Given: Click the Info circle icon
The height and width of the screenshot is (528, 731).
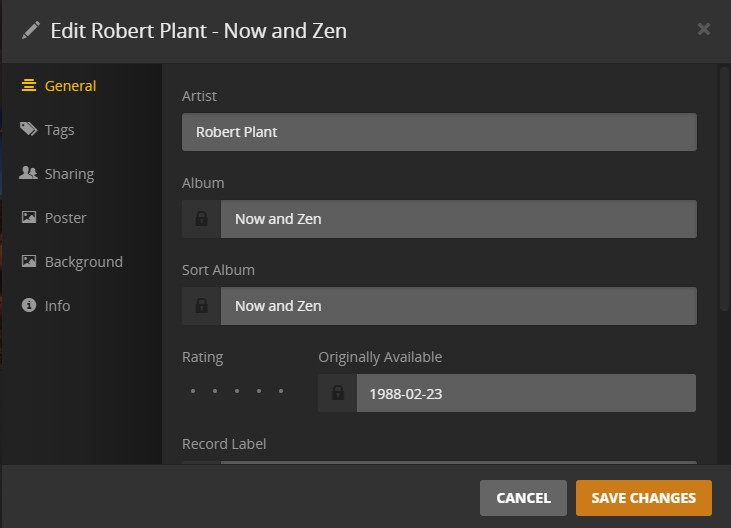Looking at the screenshot, I should point(29,306).
